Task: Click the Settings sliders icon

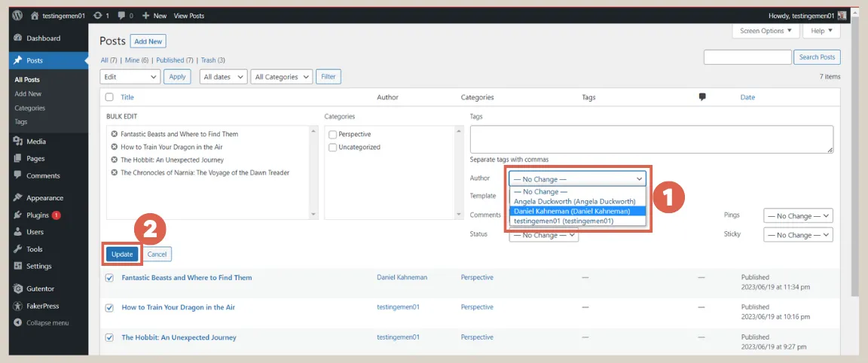Action: (x=18, y=266)
